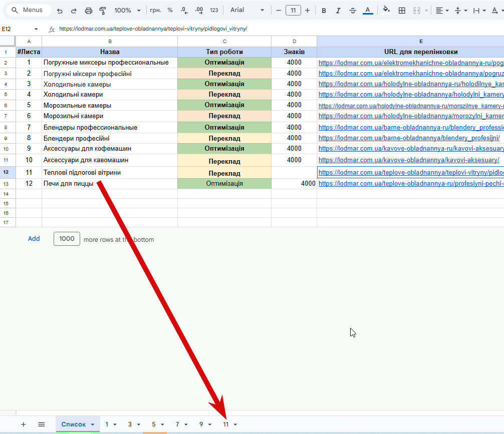Open the profesiyni-pechi link in row 13
Image resolution: width=504 pixels, height=434 pixels.
tap(411, 183)
